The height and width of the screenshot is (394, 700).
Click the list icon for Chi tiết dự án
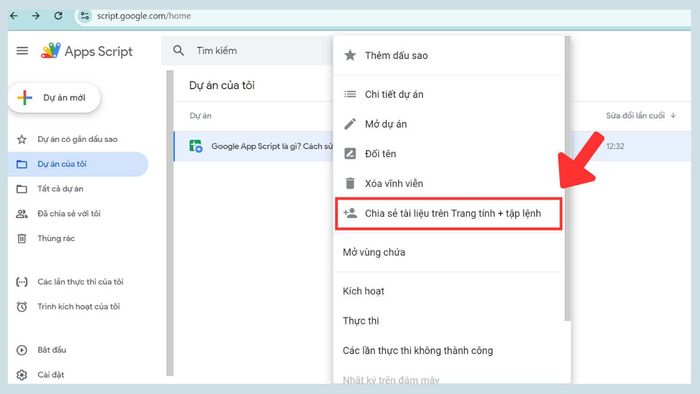(350, 94)
